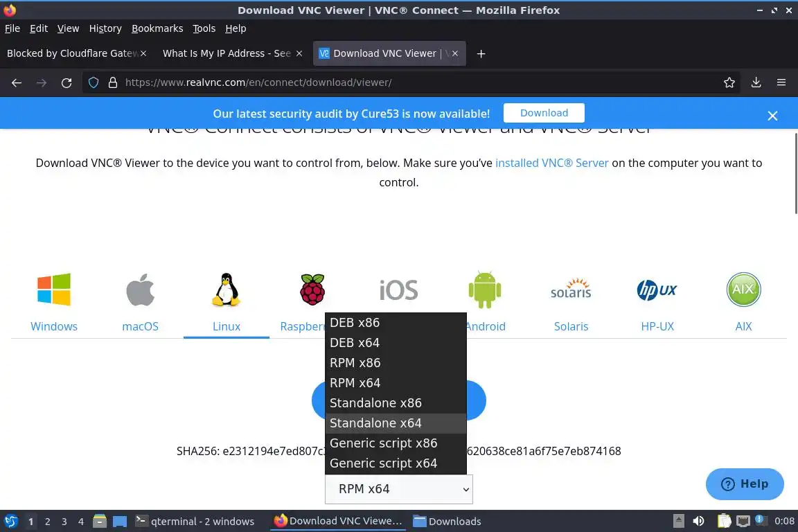
Task: Open tracking protection shield icon
Action: (x=94, y=82)
